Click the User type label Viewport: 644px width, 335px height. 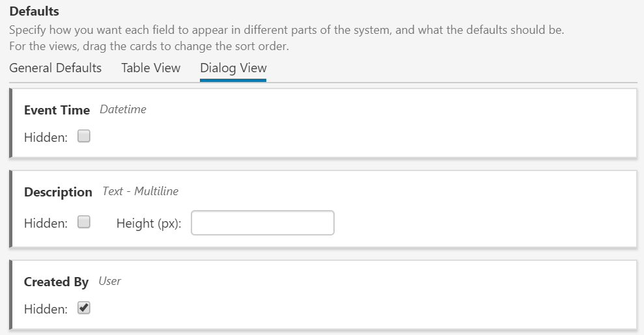pos(109,281)
